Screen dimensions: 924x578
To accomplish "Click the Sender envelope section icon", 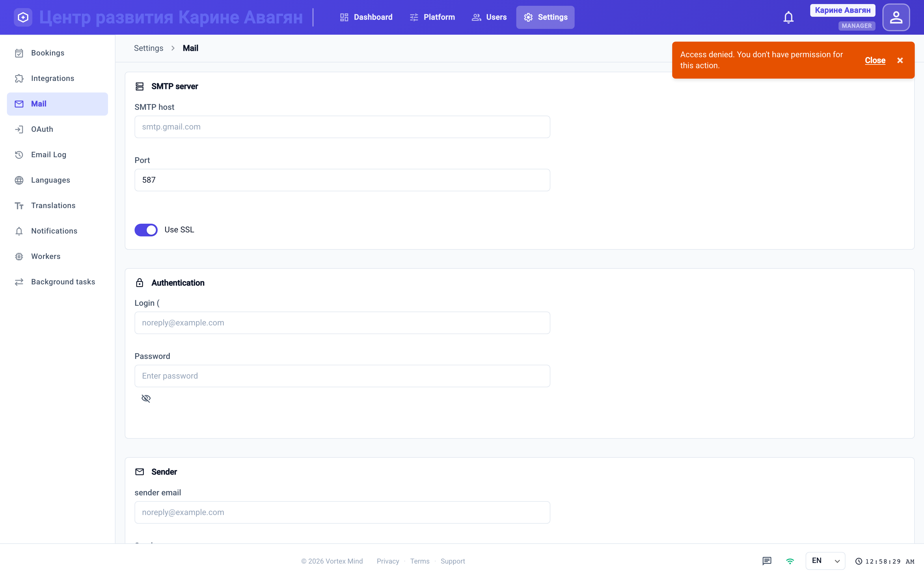I will [x=139, y=472].
